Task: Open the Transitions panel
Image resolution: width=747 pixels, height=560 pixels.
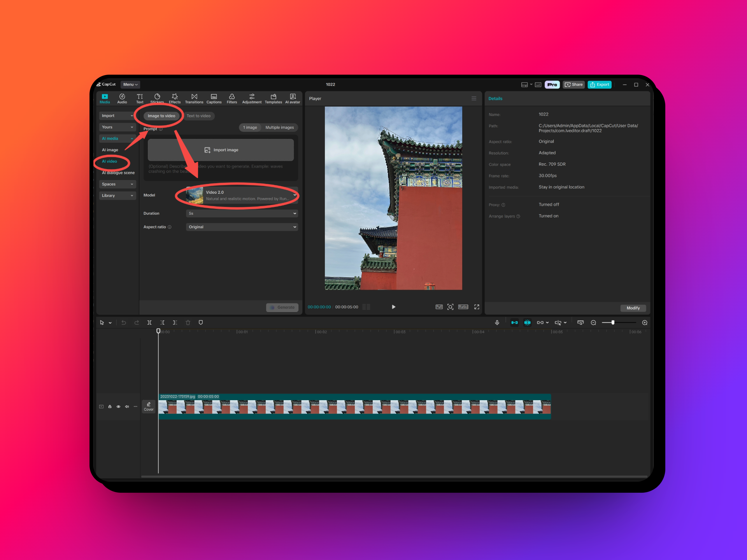Action: pyautogui.click(x=194, y=98)
